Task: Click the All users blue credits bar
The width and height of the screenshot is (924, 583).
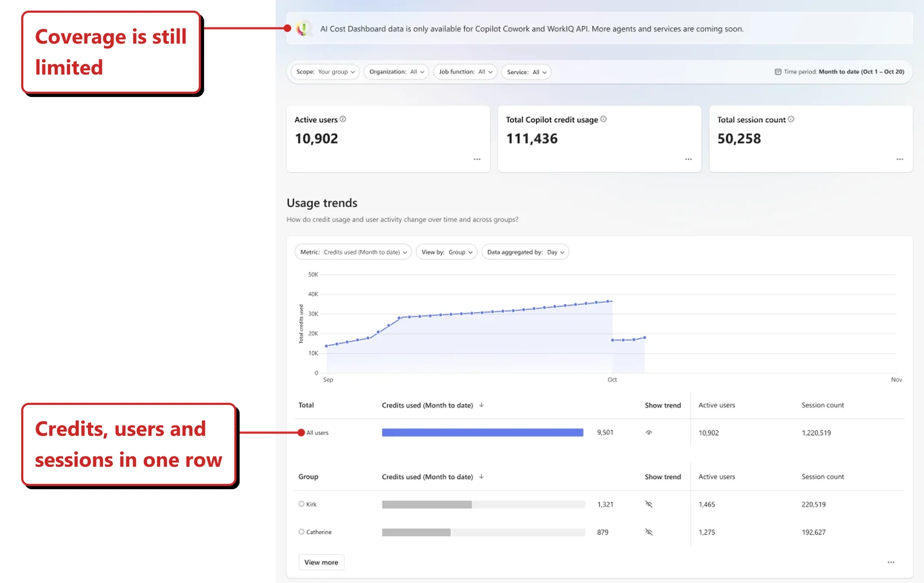Action: point(482,432)
